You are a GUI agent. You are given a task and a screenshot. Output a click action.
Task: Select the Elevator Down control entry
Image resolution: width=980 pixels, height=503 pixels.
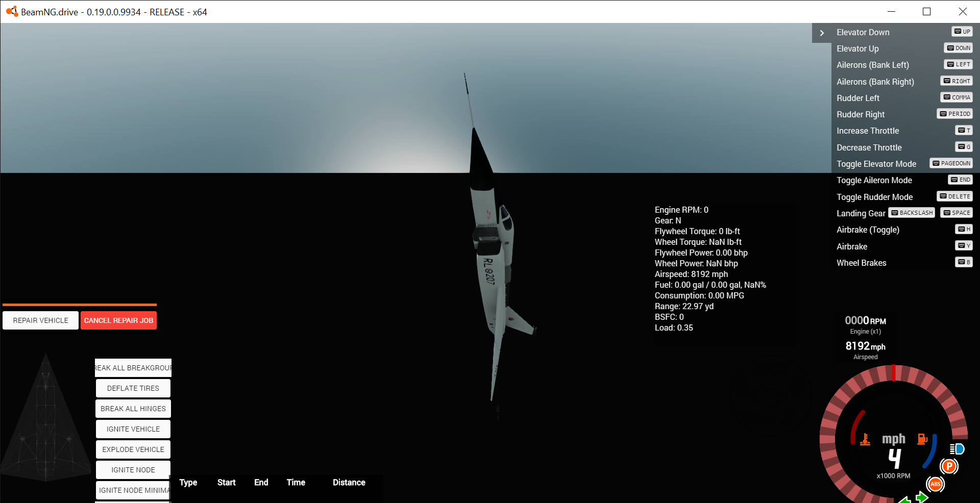[x=863, y=32]
